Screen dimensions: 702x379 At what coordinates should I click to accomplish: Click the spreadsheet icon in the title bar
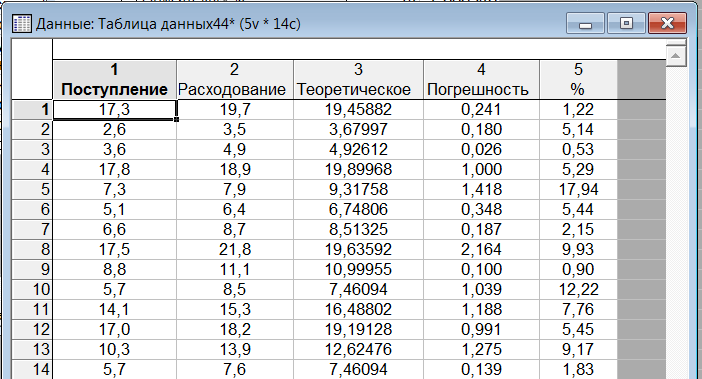point(21,24)
